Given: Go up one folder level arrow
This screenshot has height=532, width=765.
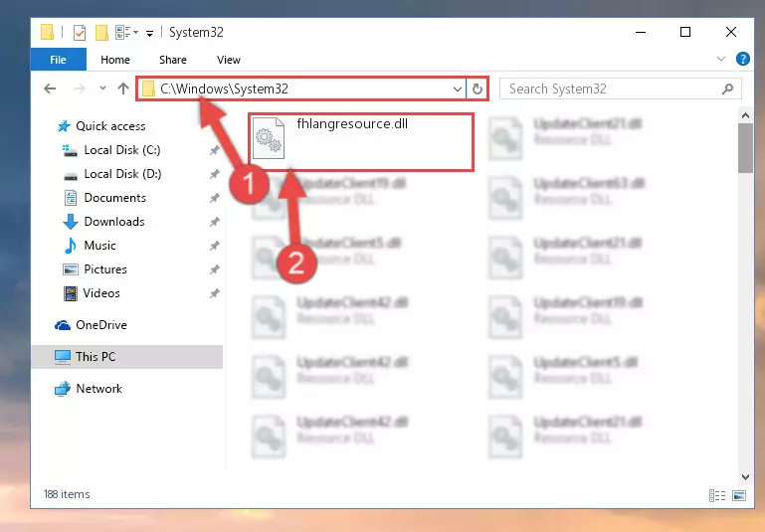Looking at the screenshot, I should (123, 89).
